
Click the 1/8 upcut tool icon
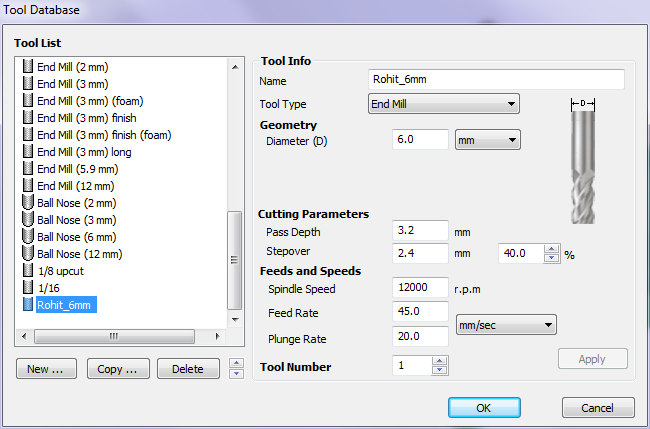coord(28,271)
